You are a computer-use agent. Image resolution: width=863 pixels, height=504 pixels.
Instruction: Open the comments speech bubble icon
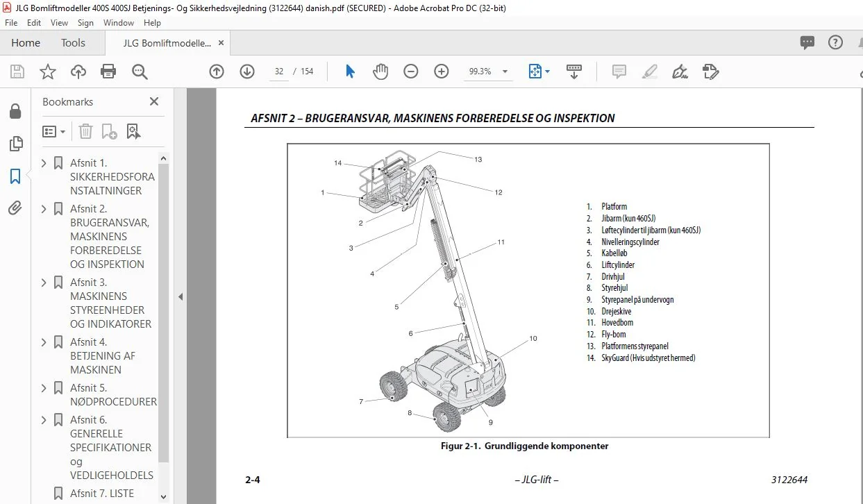coord(807,42)
